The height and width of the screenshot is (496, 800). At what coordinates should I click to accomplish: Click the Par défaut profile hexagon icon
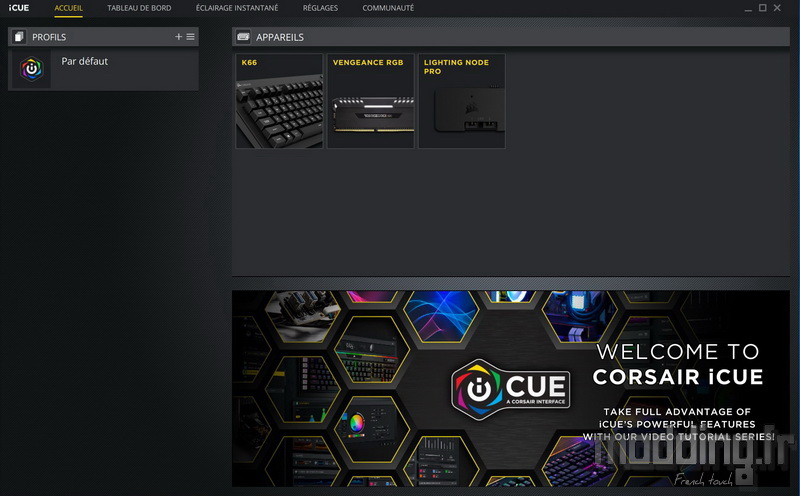click(31, 69)
